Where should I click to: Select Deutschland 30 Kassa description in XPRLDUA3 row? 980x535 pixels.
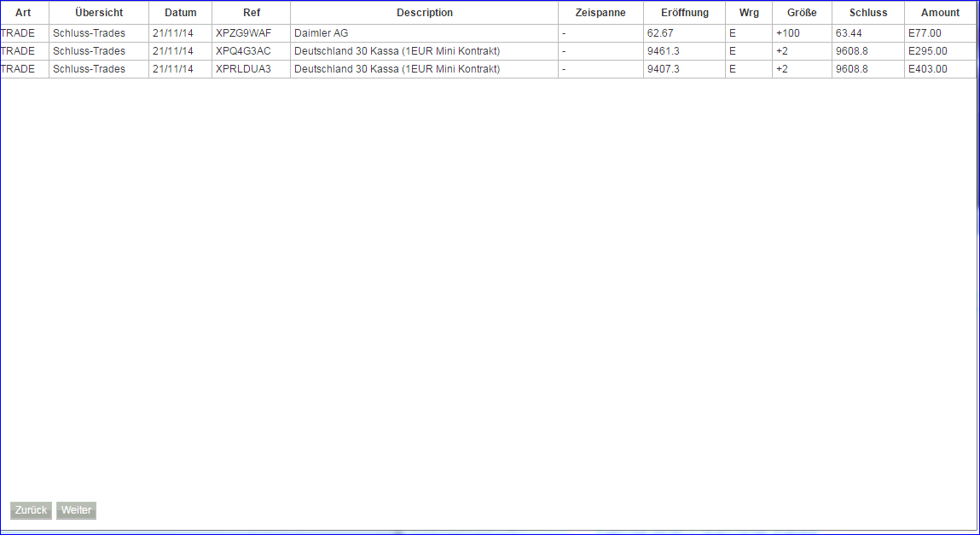click(425, 69)
